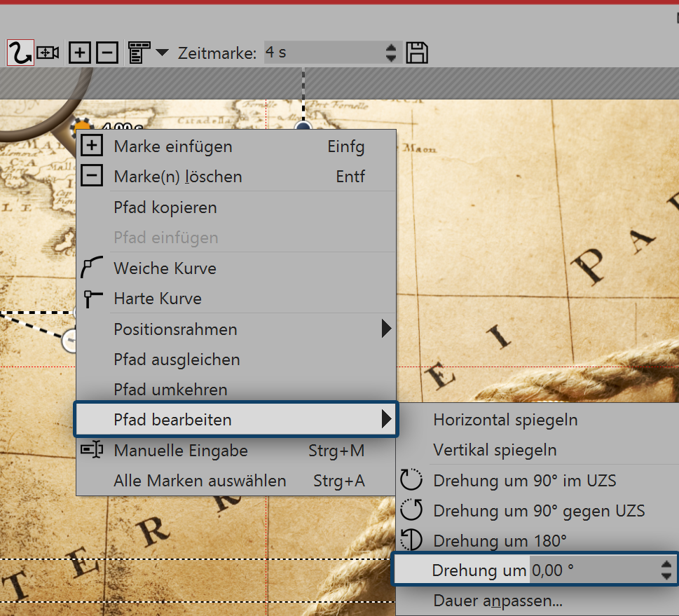Click the Zeitmarke stepper up arrow
The width and height of the screenshot is (679, 616).
pos(390,47)
